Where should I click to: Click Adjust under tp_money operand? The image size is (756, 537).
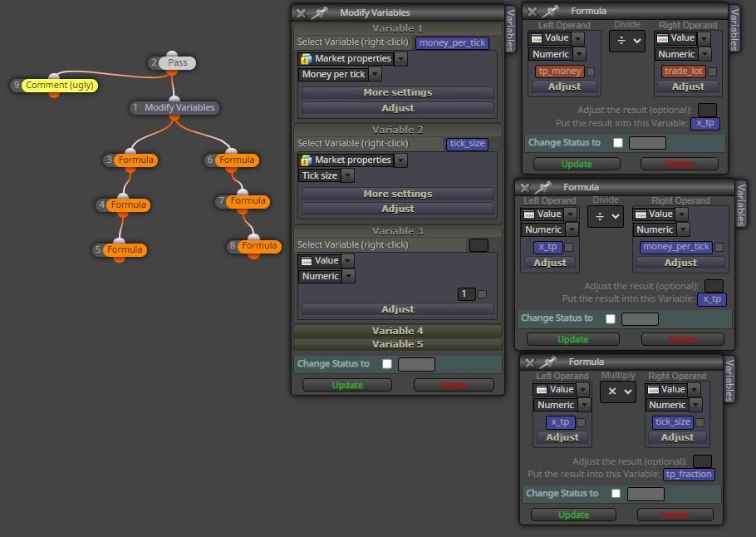pyautogui.click(x=565, y=86)
